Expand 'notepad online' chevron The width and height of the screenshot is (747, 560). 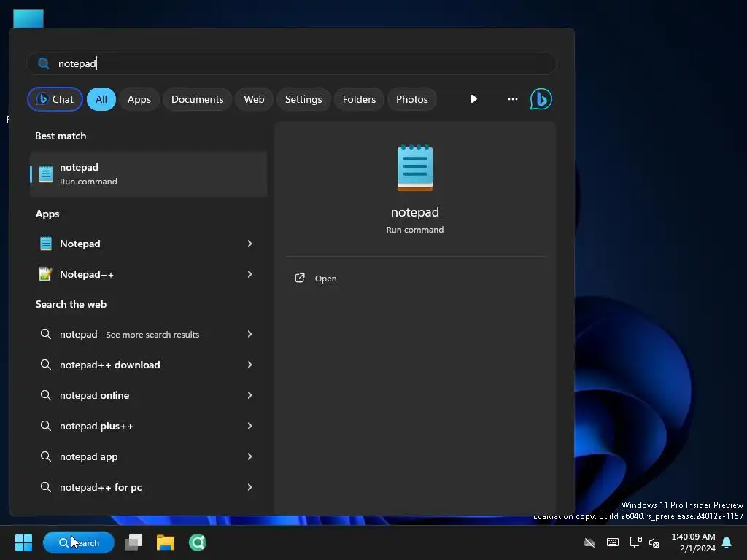pos(249,395)
